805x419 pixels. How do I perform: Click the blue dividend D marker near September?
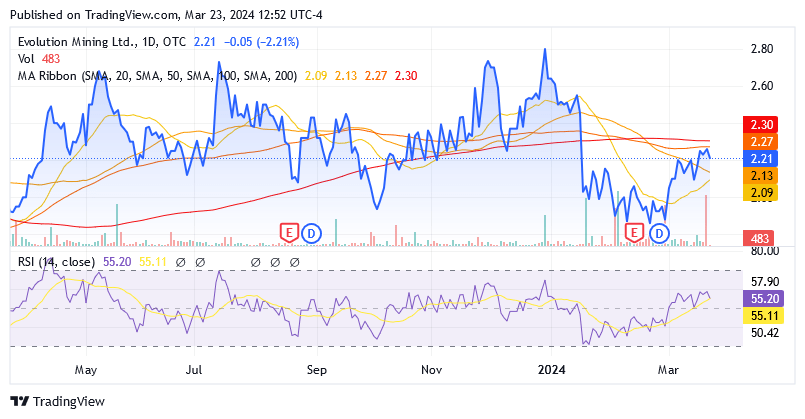(x=311, y=234)
